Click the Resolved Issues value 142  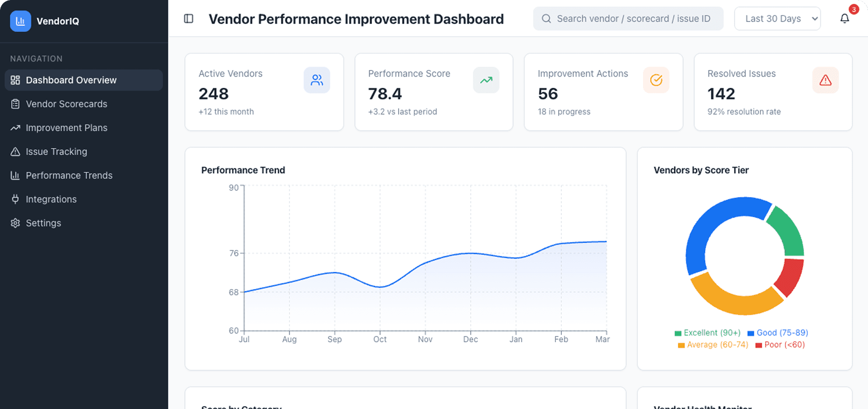(x=721, y=94)
